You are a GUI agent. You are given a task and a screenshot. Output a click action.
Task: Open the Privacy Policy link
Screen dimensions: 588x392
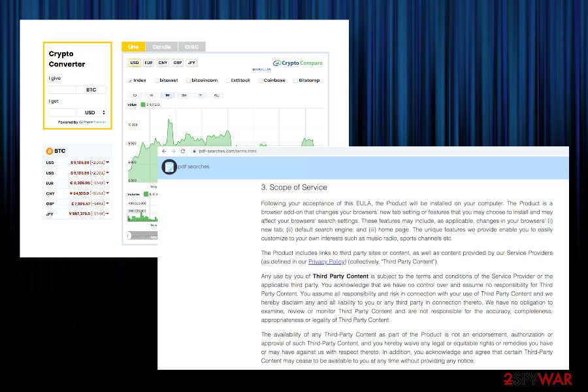coord(326,262)
